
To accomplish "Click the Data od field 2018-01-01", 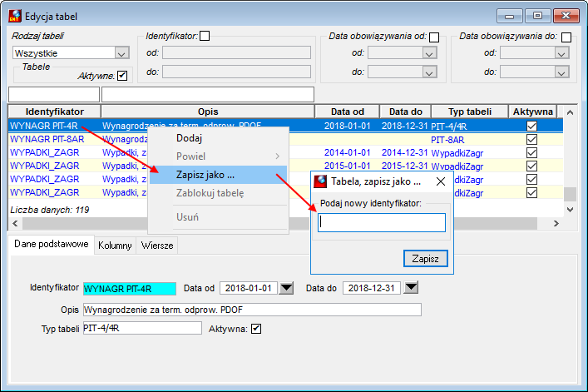I will click(x=249, y=288).
